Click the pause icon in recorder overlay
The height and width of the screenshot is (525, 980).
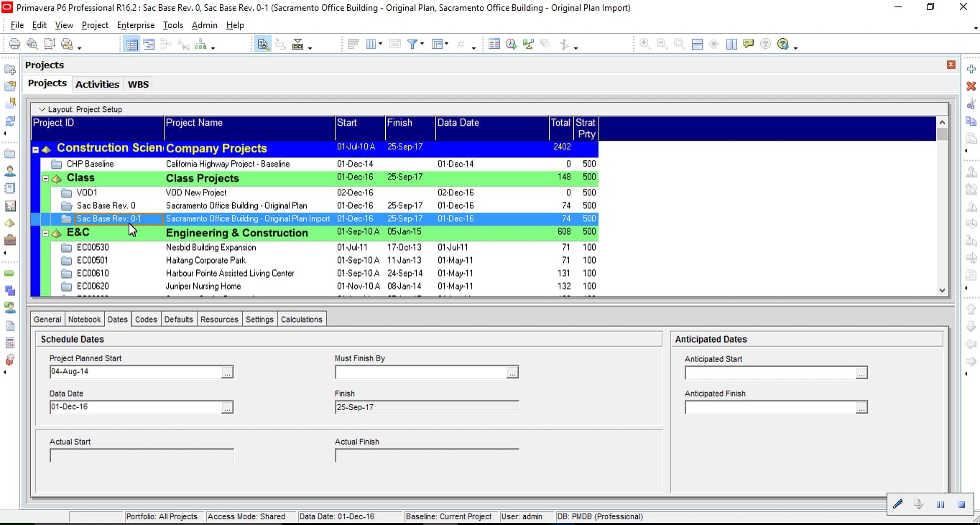click(940, 504)
